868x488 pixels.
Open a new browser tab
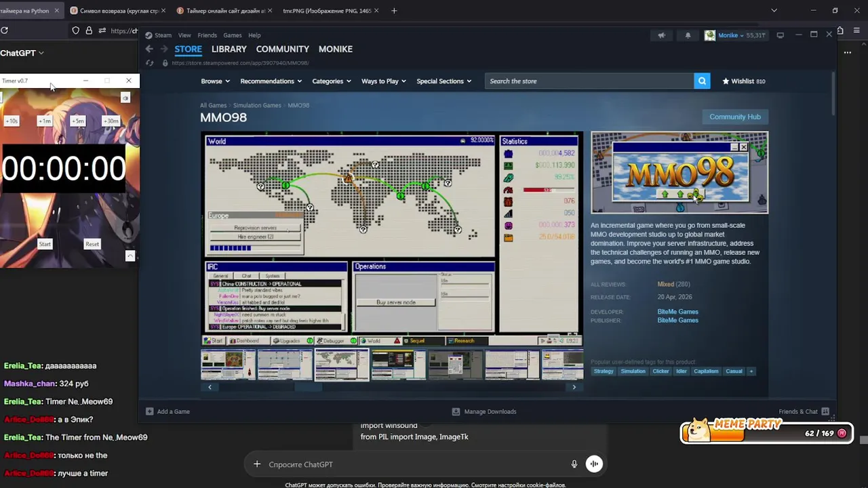pos(394,11)
